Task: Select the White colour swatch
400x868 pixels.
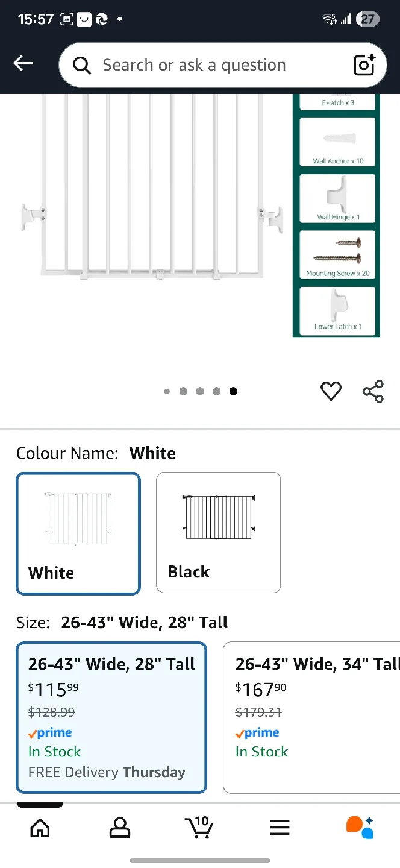Action: tap(78, 533)
